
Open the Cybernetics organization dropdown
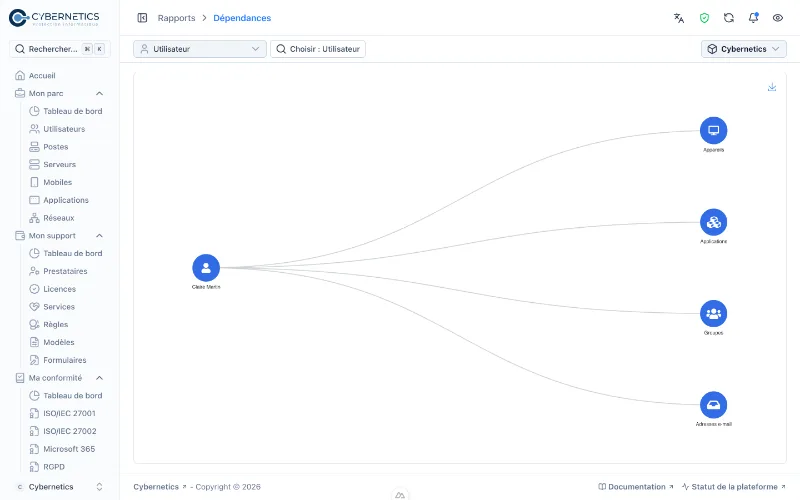[x=743, y=49]
